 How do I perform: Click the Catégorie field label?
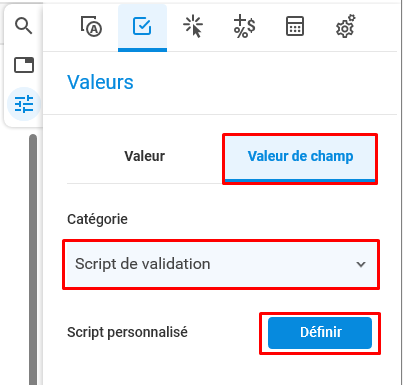(97, 219)
